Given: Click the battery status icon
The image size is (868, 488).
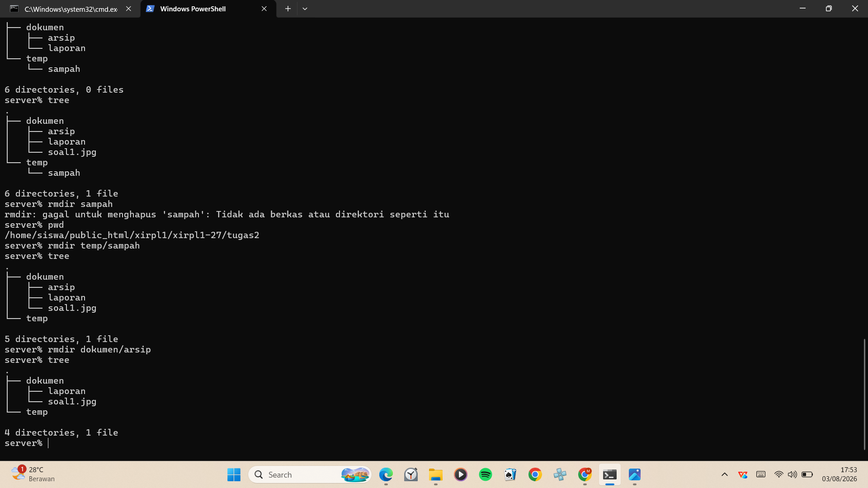Looking at the screenshot, I should [x=807, y=475].
